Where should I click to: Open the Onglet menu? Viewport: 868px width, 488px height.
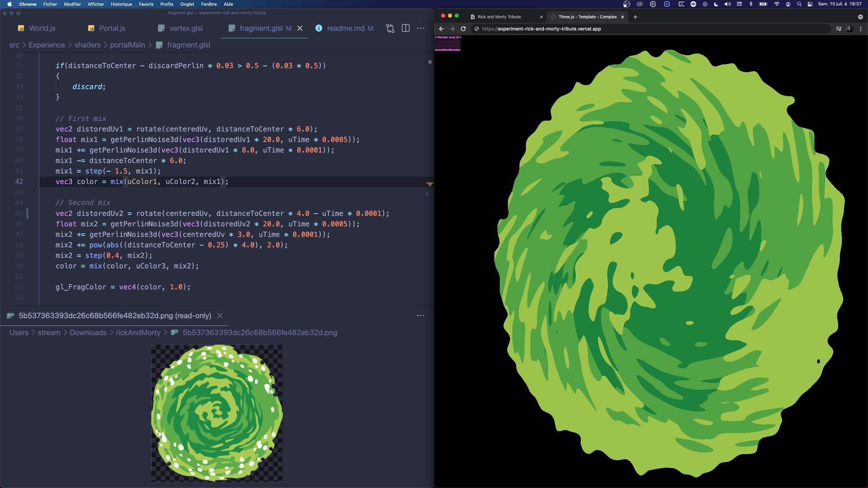187,4
